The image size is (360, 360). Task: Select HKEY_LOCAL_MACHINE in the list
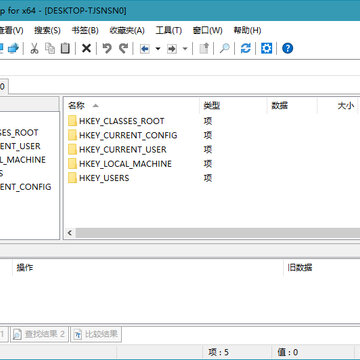click(x=125, y=164)
